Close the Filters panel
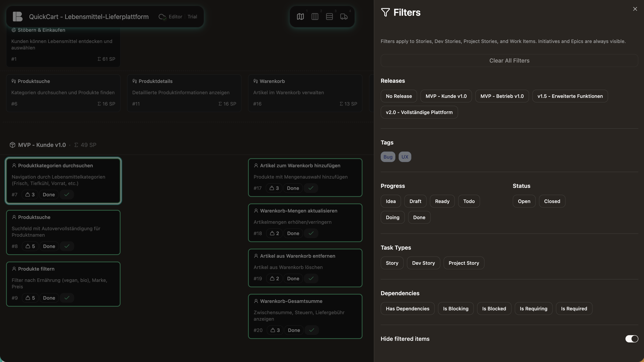This screenshot has width=644, height=362. 635,9
